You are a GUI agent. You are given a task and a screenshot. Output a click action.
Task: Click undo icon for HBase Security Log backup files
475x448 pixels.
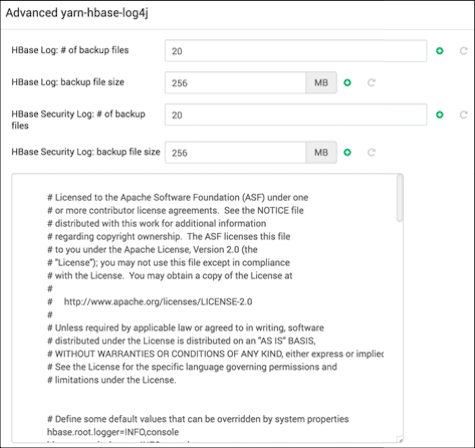463,115
